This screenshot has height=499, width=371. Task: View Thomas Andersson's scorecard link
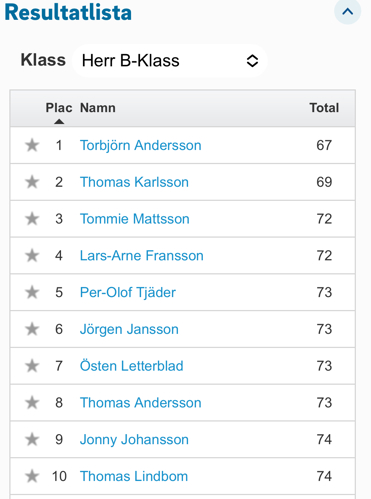point(141,403)
